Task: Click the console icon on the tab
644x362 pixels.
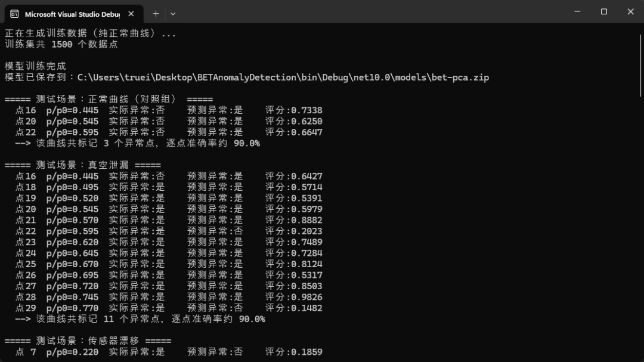Action: click(14, 14)
